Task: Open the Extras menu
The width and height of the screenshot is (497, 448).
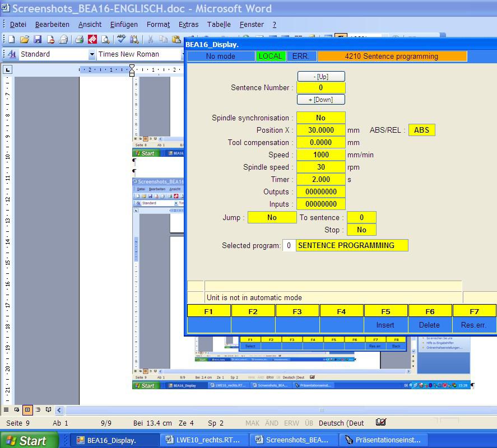Action: [x=189, y=25]
